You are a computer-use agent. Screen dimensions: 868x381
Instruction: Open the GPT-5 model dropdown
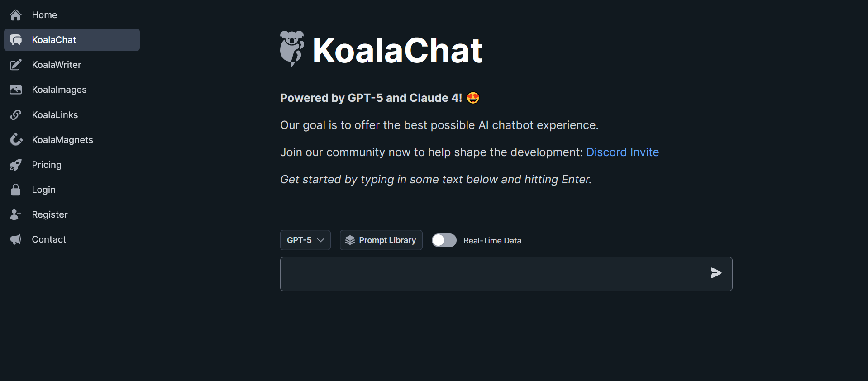coord(305,240)
